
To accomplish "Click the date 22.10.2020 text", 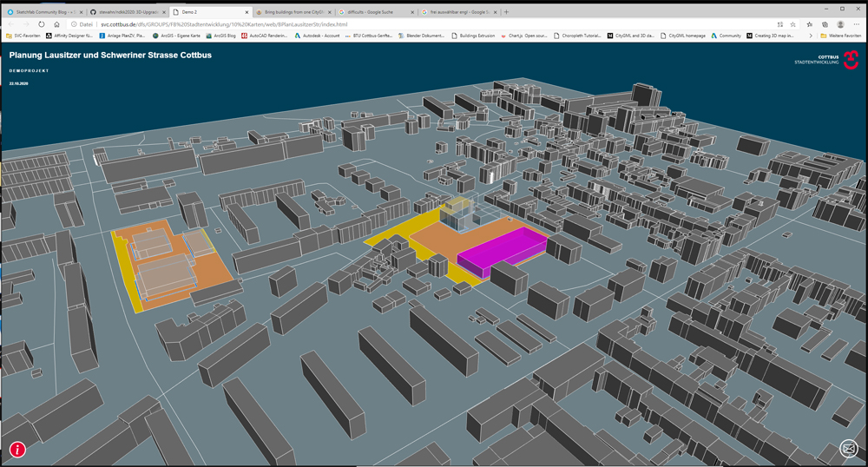I will (x=18, y=83).
